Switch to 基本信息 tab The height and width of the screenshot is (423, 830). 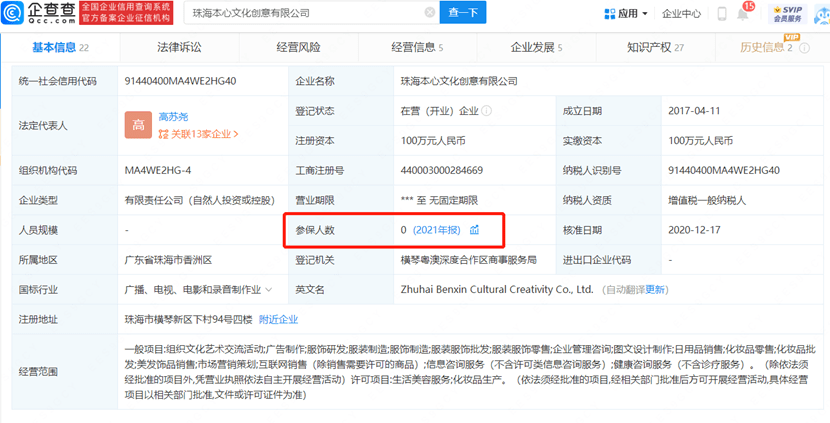60,48
